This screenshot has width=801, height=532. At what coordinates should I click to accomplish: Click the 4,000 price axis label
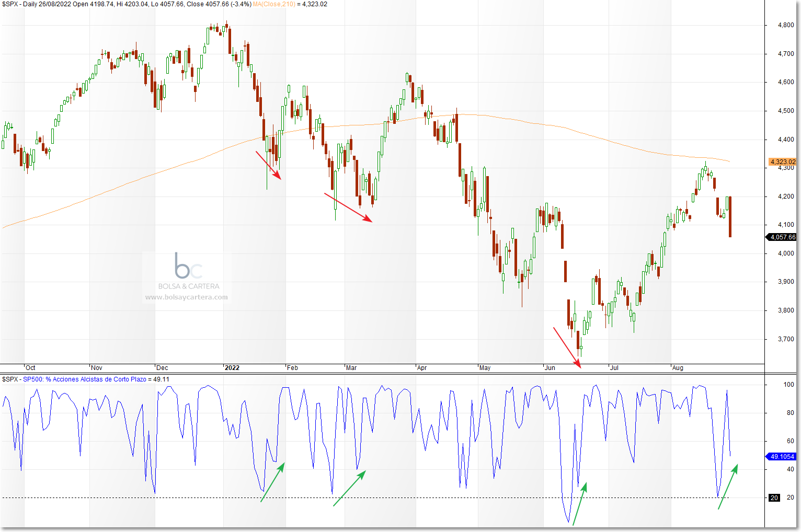pyautogui.click(x=786, y=253)
